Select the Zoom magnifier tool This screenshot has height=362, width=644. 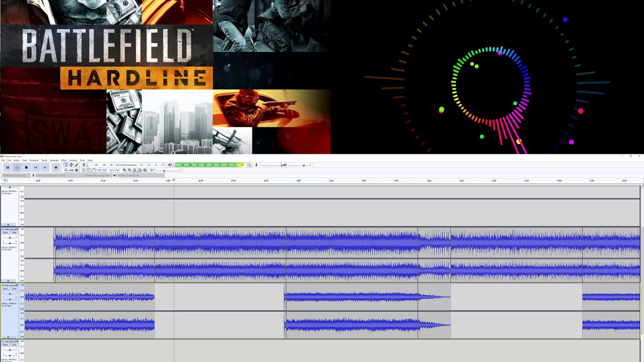click(x=66, y=170)
